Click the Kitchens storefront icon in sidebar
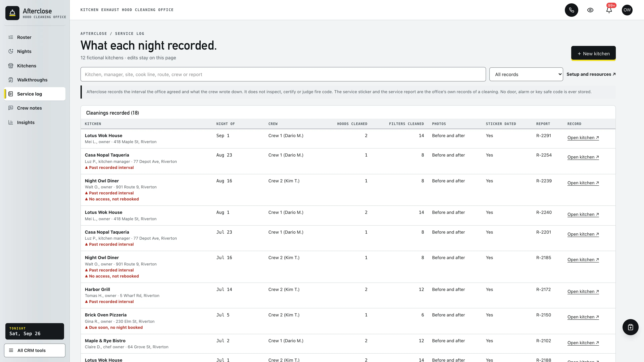 [11, 66]
